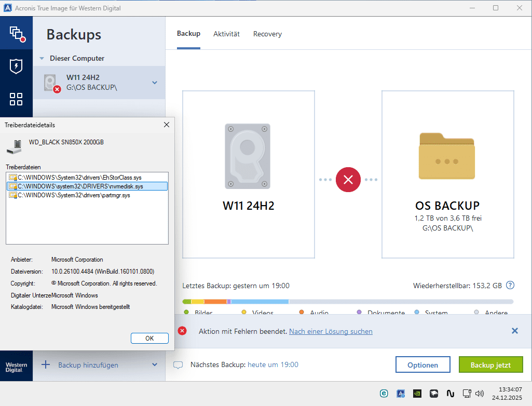This screenshot has height=406, width=532.
Task: Click the heute um 19:00 schedule link
Action: click(273, 364)
